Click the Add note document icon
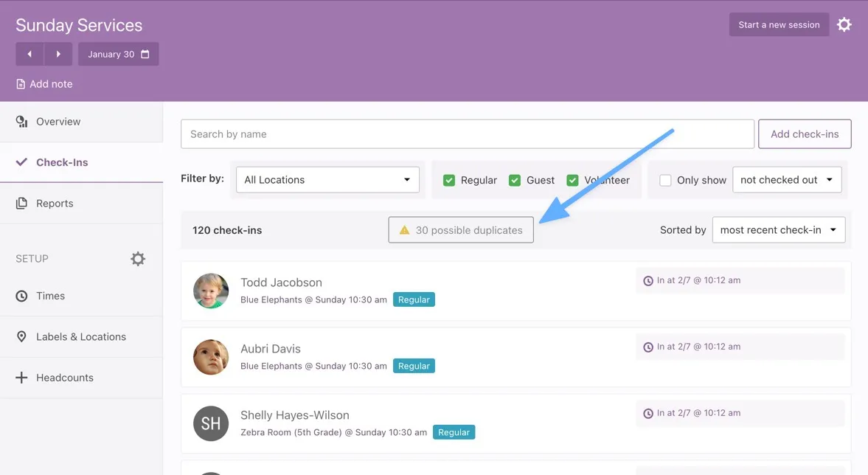 21,84
